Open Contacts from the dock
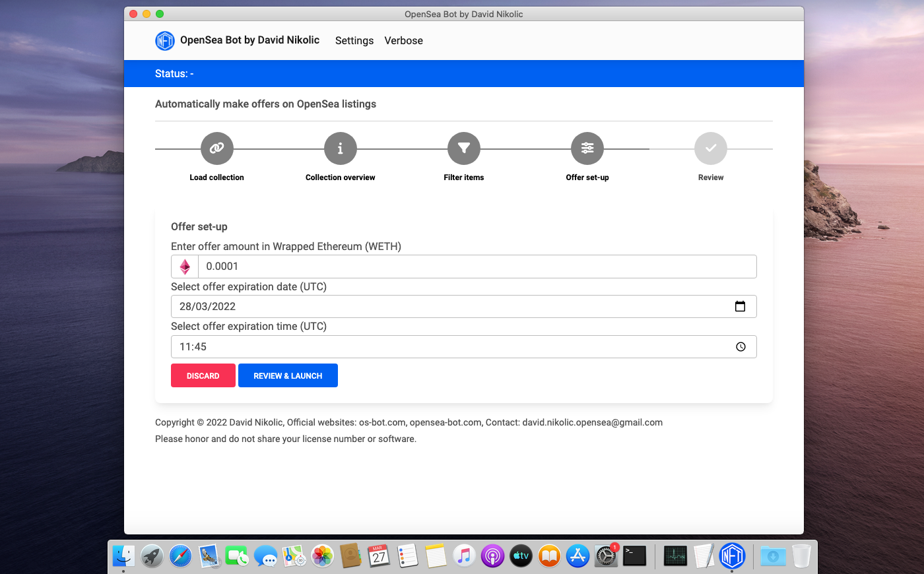 tap(350, 556)
